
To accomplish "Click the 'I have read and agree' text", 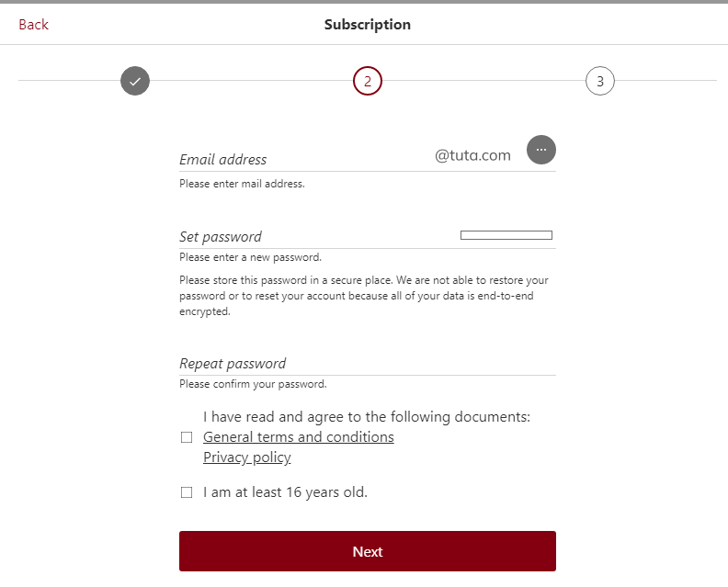I will pyautogui.click(x=367, y=417).
